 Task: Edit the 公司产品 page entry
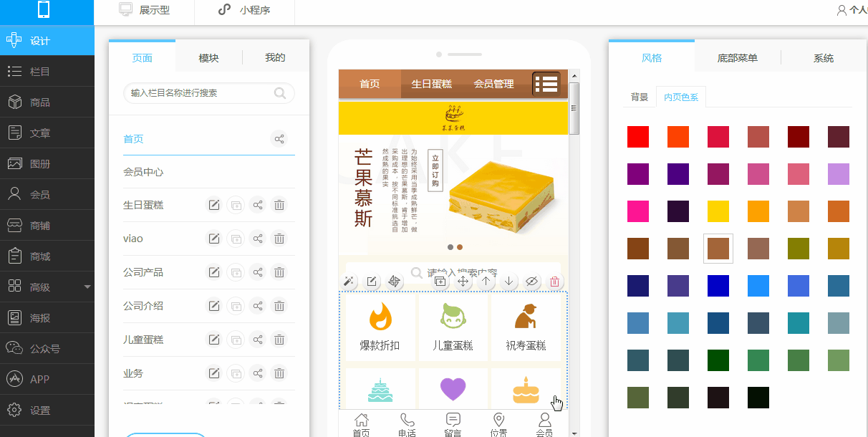(x=213, y=272)
